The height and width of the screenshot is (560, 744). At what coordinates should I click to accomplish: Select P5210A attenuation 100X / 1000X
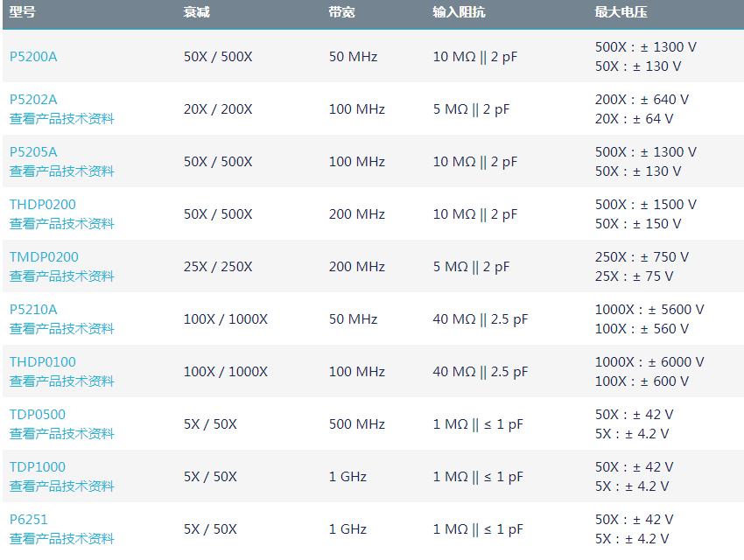(225, 319)
